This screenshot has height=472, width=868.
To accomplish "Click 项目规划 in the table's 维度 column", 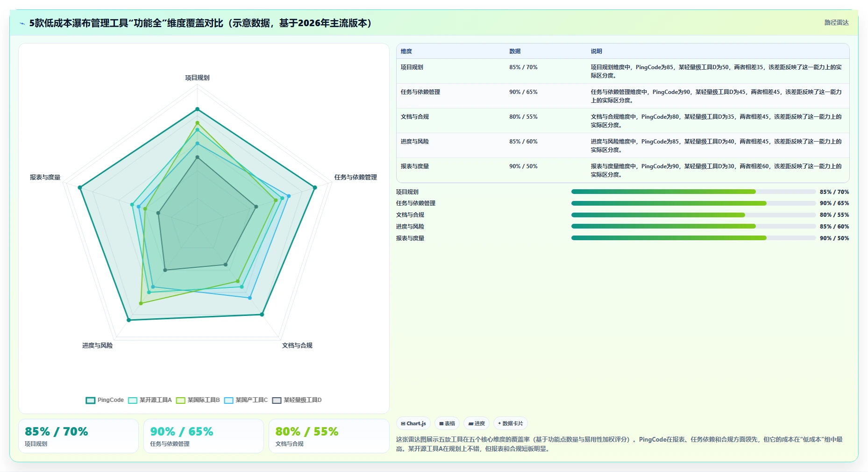I will (412, 67).
